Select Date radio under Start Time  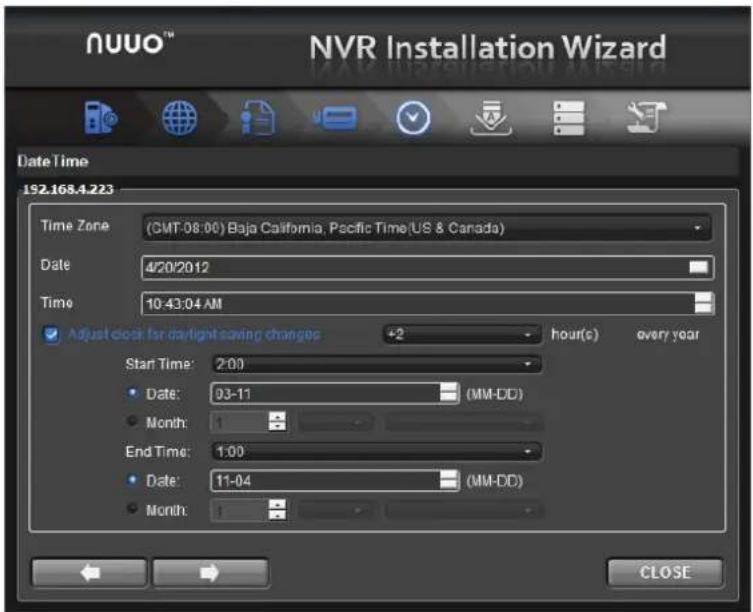(132, 393)
